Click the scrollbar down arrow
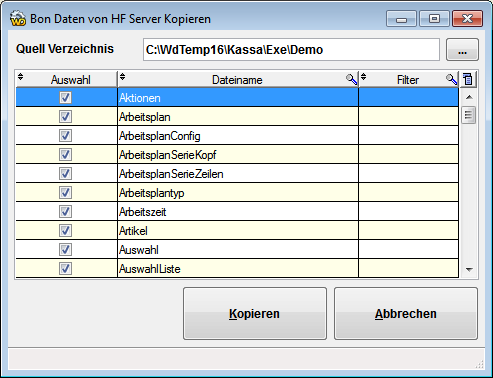The height and width of the screenshot is (378, 493). tap(469, 269)
